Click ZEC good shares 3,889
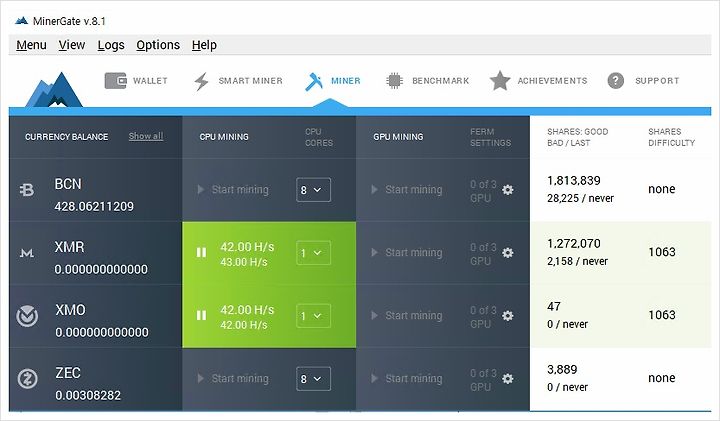 coord(562,369)
